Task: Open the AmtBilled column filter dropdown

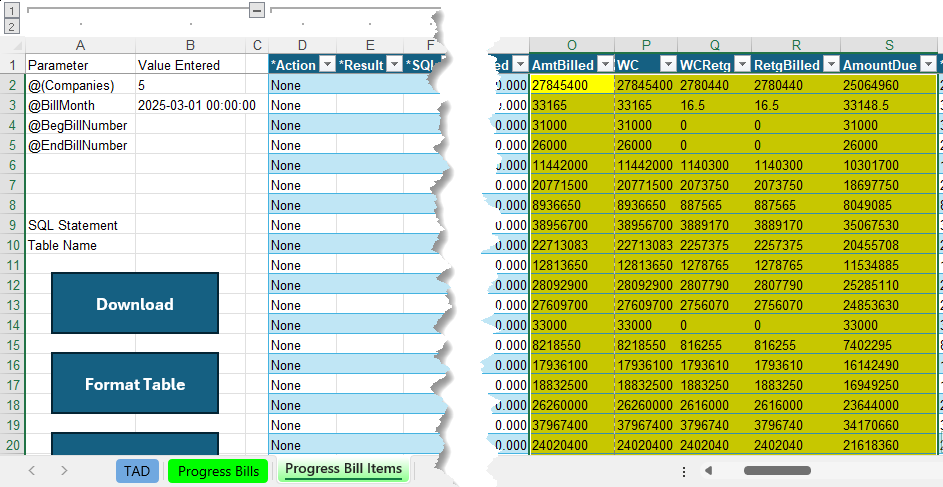Action: (x=605, y=64)
